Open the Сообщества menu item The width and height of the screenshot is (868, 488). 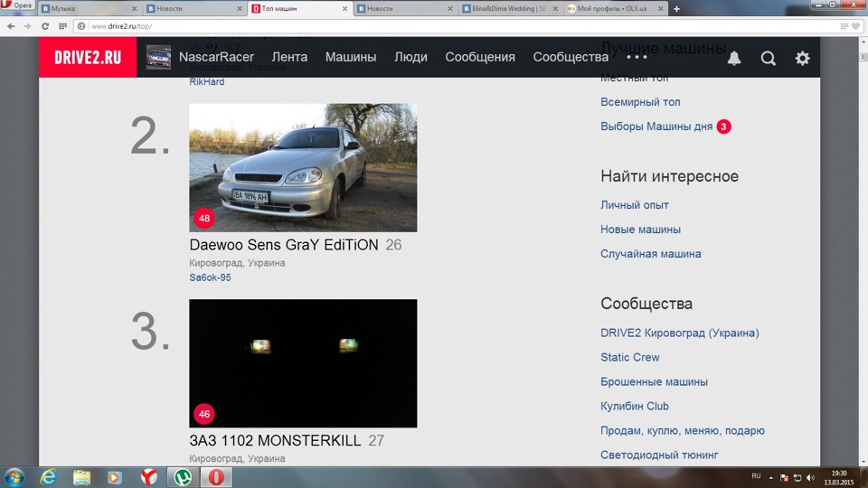571,57
